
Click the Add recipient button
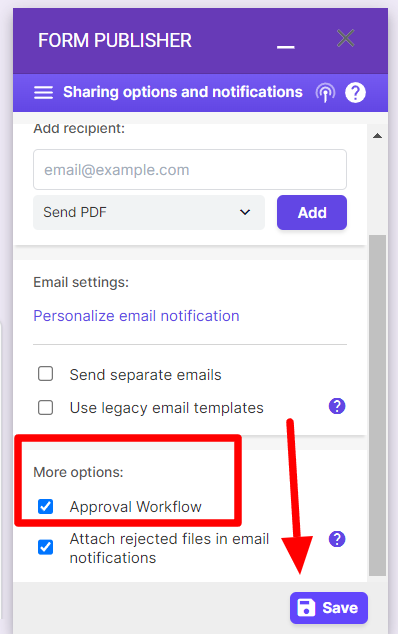coord(312,213)
